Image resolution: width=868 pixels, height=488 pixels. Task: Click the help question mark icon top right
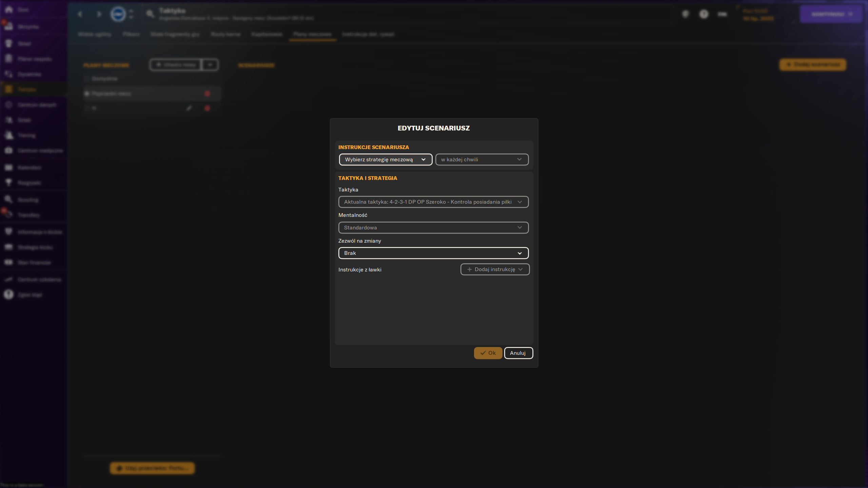(704, 14)
